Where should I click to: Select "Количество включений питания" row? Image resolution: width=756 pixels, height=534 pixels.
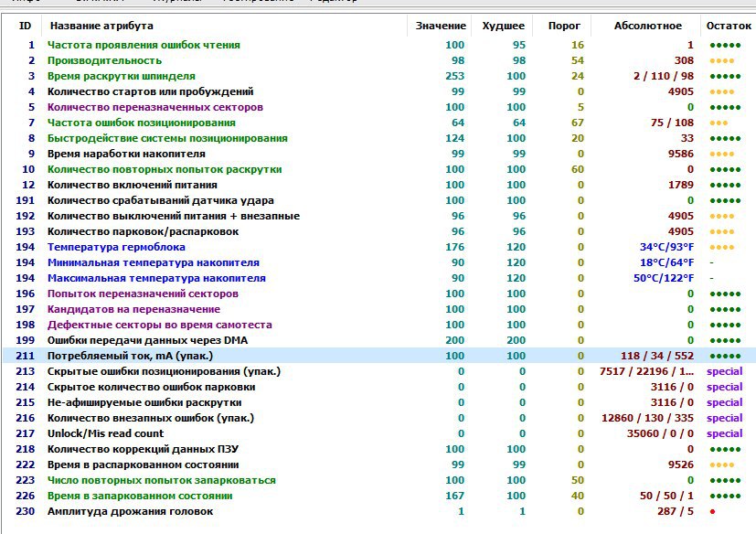(x=379, y=185)
